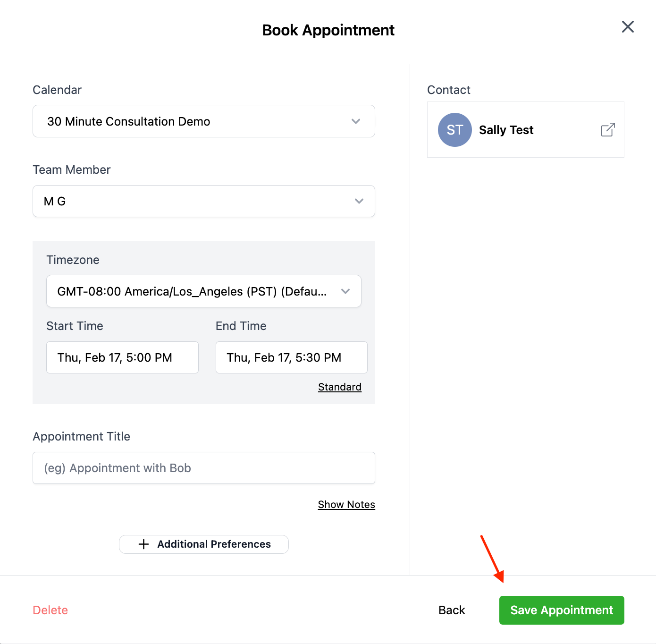
Task: Click the End Time field
Action: [x=292, y=357]
